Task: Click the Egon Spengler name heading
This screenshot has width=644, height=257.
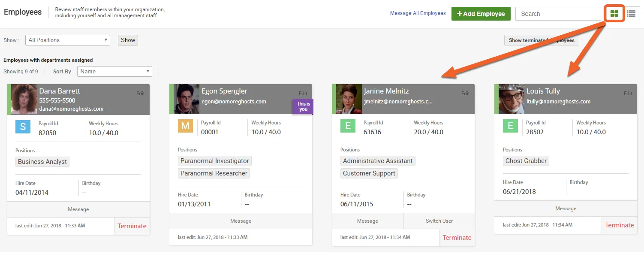Action: tap(224, 91)
